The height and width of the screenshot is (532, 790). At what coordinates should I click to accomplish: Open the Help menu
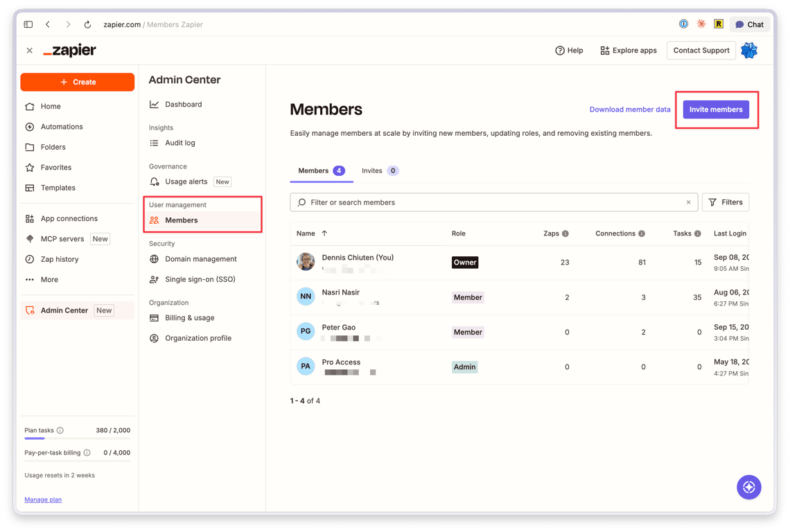(569, 51)
